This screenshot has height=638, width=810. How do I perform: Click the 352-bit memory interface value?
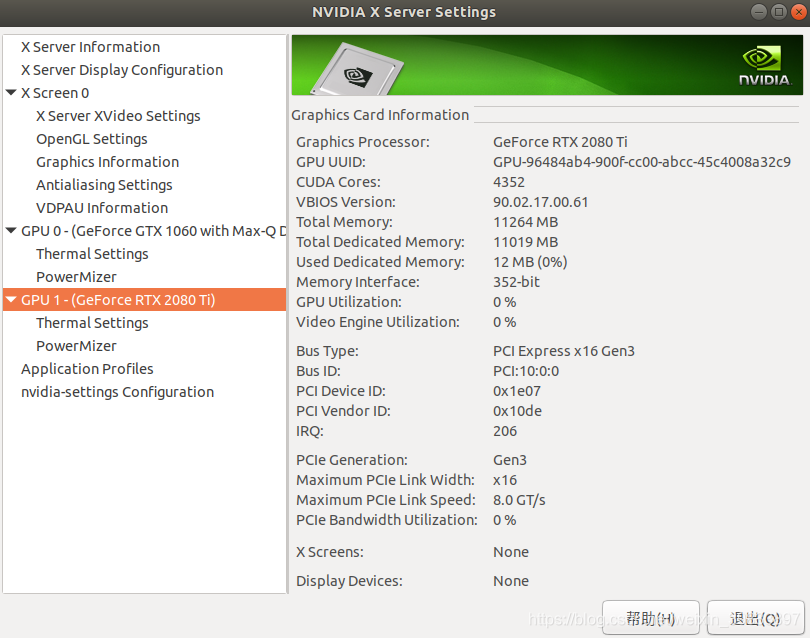[x=516, y=282]
